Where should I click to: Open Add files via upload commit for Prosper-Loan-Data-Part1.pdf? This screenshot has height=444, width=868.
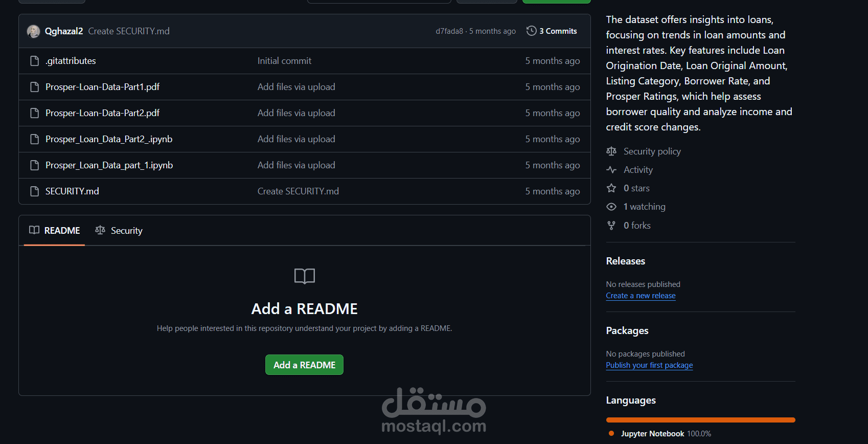[x=296, y=87]
